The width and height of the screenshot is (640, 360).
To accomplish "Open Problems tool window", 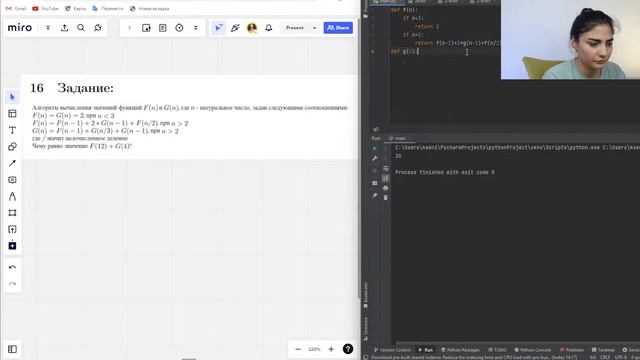I will click(572, 350).
